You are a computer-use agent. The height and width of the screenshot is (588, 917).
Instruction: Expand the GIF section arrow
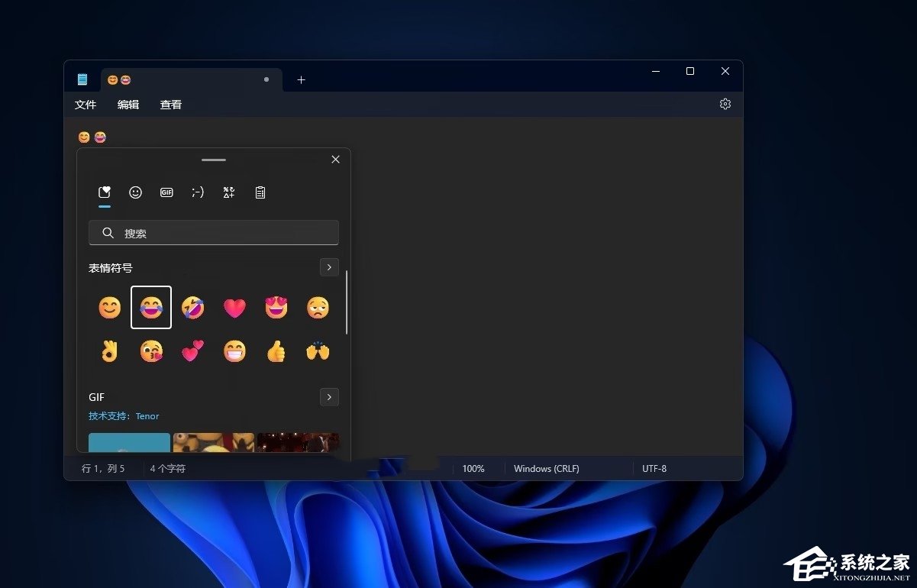[x=328, y=397]
